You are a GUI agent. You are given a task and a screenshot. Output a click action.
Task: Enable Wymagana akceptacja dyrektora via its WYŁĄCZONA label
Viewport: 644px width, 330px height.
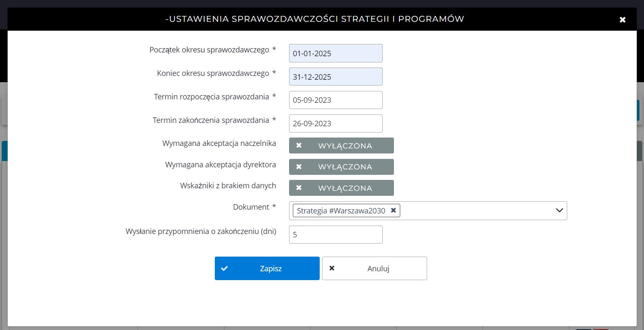click(345, 167)
